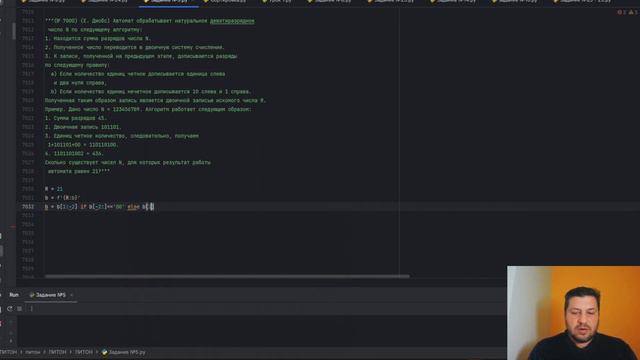Click the editor horizontal scrollbar
This screenshot has width=640, height=360.
click(x=227, y=276)
